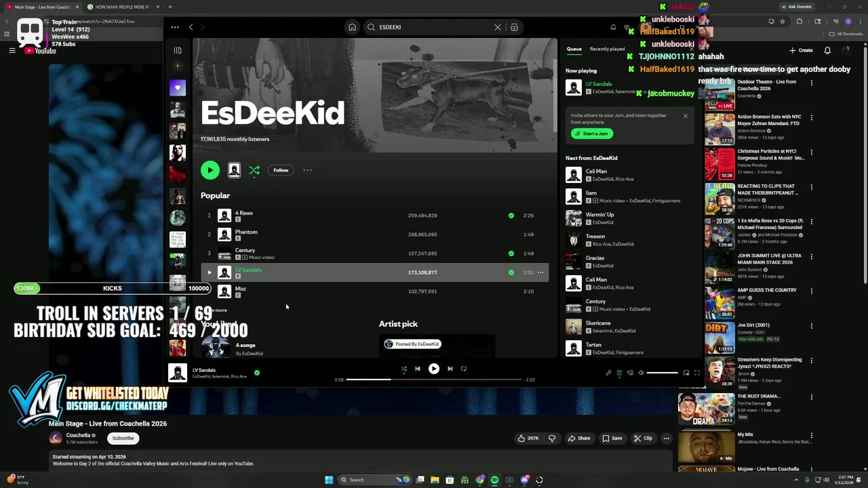Toggle artist page shuffle

pyautogui.click(x=254, y=170)
